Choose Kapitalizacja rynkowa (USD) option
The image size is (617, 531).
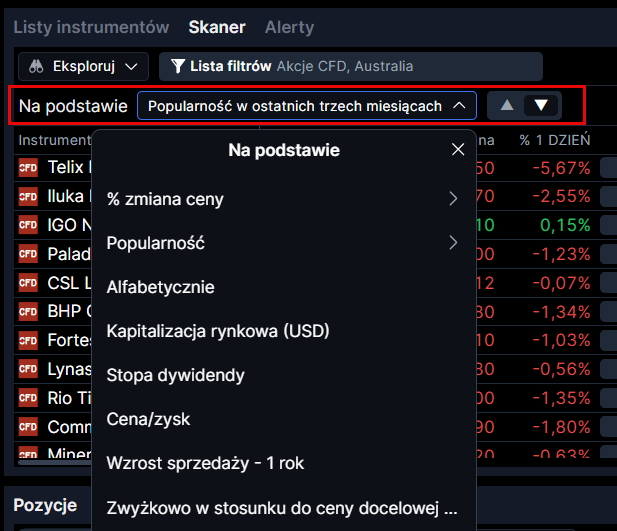click(218, 331)
